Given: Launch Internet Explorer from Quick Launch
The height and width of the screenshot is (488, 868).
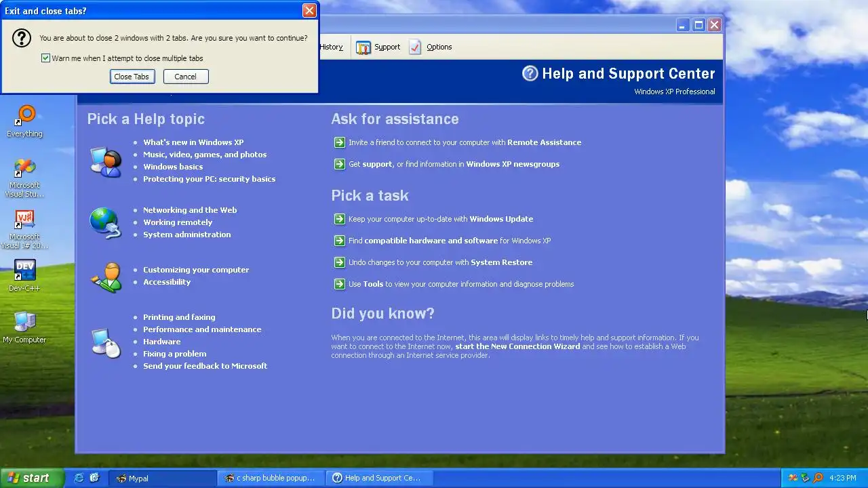Looking at the screenshot, I should coord(79,478).
